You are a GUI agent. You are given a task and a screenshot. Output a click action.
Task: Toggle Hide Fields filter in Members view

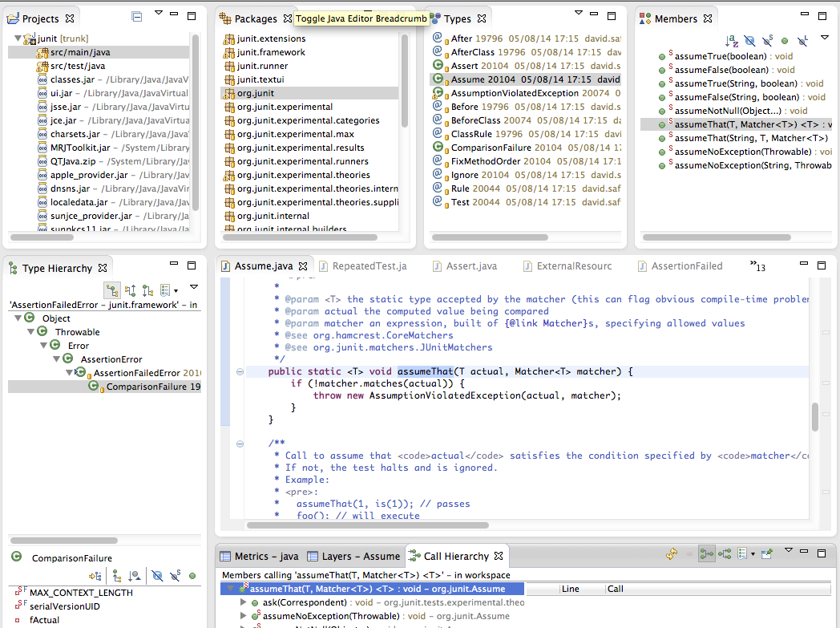click(x=749, y=40)
